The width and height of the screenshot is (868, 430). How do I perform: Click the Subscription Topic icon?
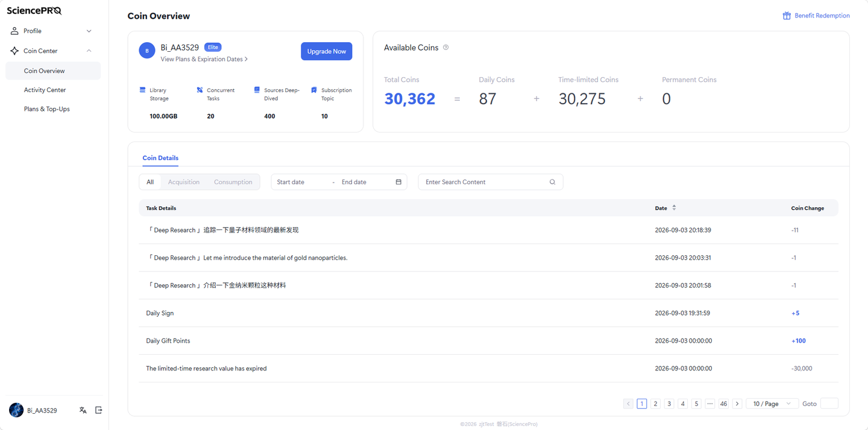point(314,90)
